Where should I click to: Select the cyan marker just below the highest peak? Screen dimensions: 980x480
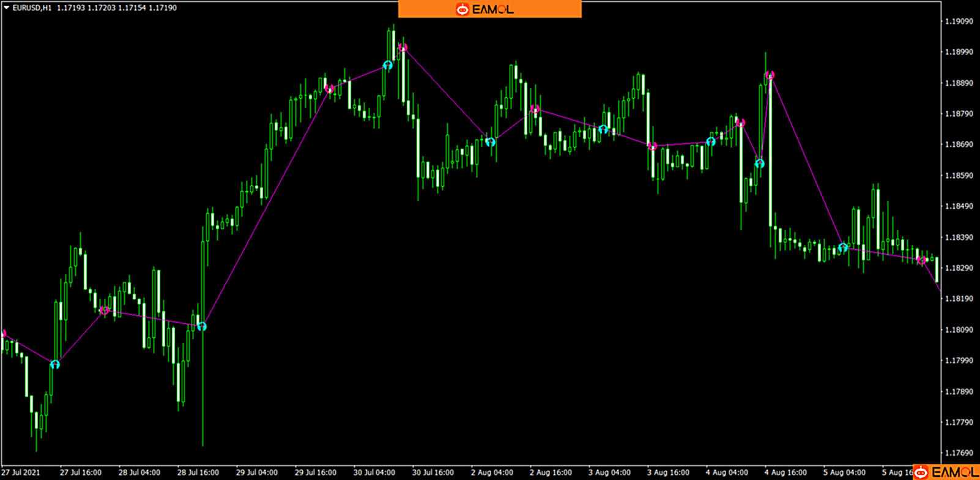pyautogui.click(x=387, y=65)
